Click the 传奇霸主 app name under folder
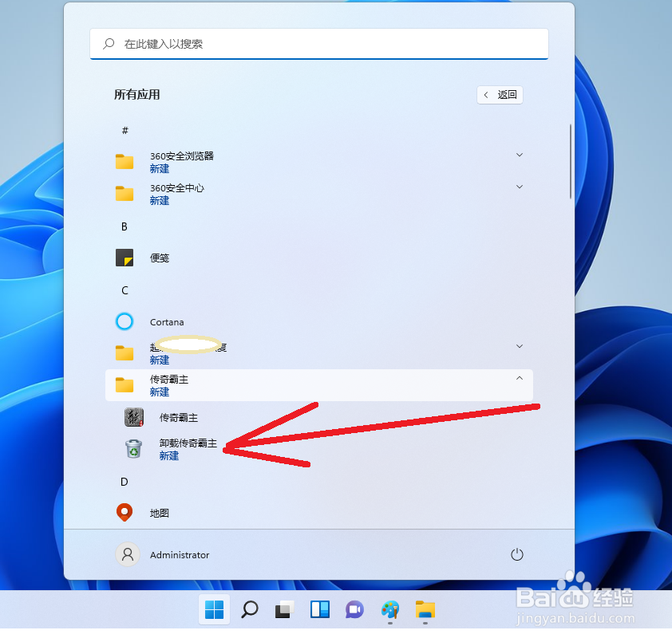Viewport: 672px width, 642px height. click(x=179, y=418)
